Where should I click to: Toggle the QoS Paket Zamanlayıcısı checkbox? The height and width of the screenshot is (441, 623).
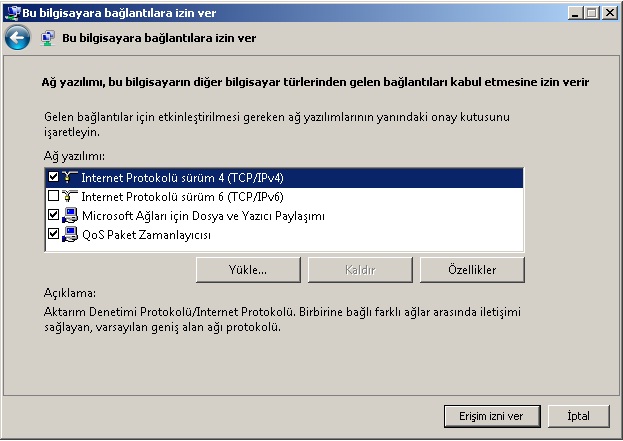point(53,234)
